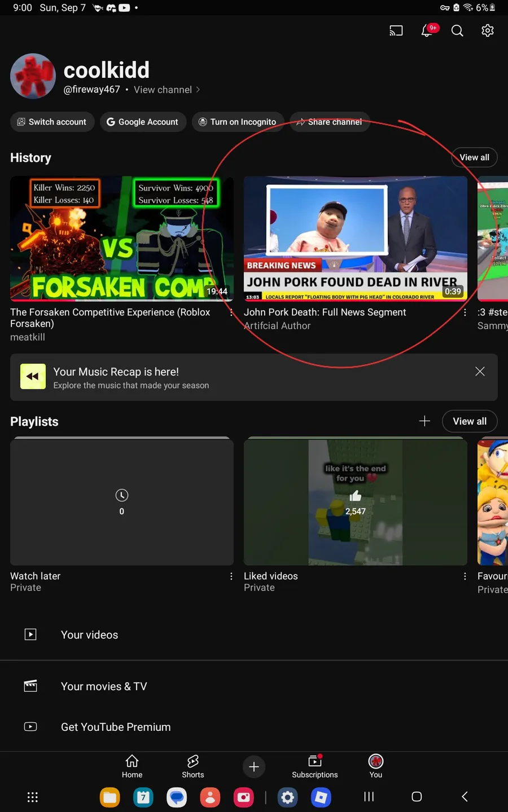Open the Contacts app in taskbar
The height and width of the screenshot is (812, 508).
(210, 797)
